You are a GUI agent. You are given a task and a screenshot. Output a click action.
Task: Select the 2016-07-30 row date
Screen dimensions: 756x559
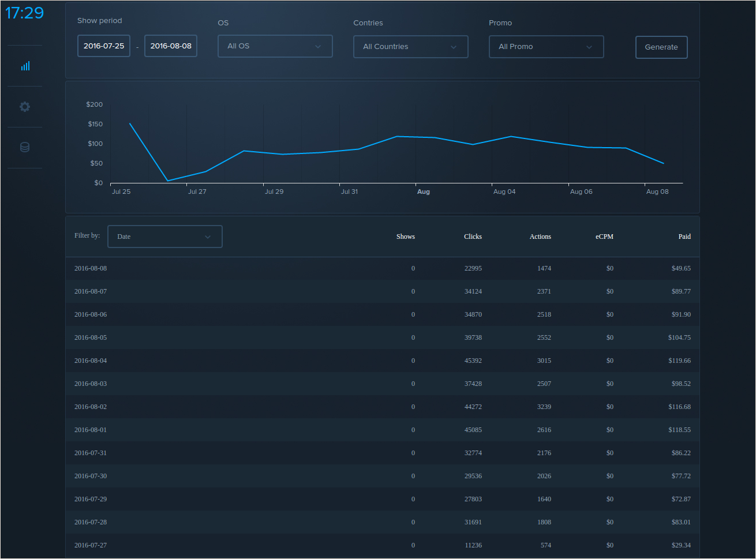tap(91, 476)
